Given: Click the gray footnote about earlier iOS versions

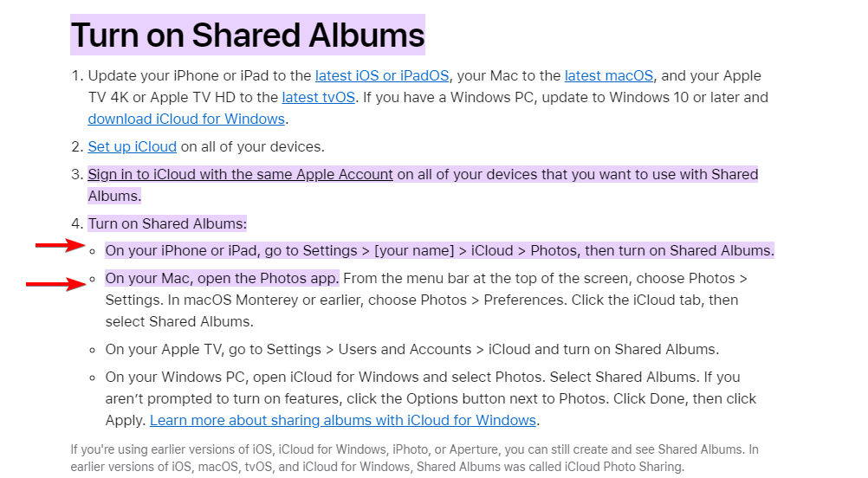Looking at the screenshot, I should pyautogui.click(x=414, y=457).
